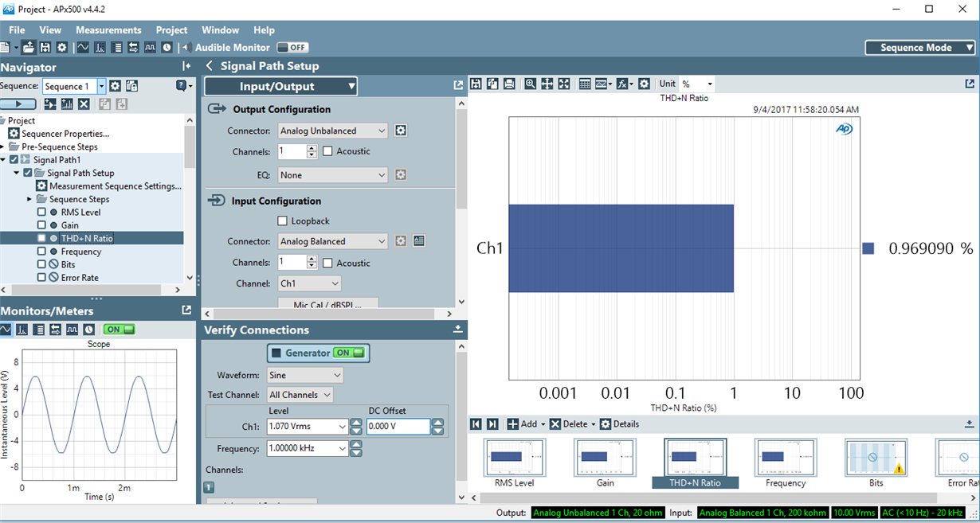Image resolution: width=980 pixels, height=523 pixels.
Task: Collapse the Navigator panel with pin icon
Action: coord(186,67)
